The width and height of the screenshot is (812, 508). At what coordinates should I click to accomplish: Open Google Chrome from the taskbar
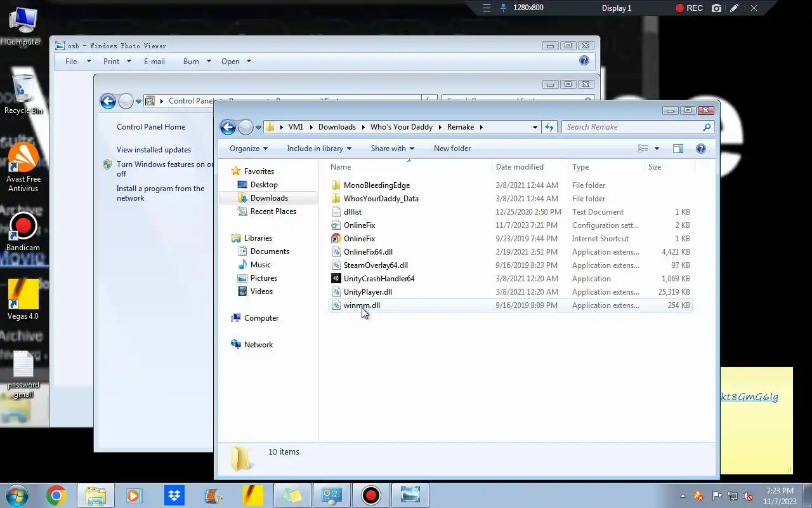[56, 495]
